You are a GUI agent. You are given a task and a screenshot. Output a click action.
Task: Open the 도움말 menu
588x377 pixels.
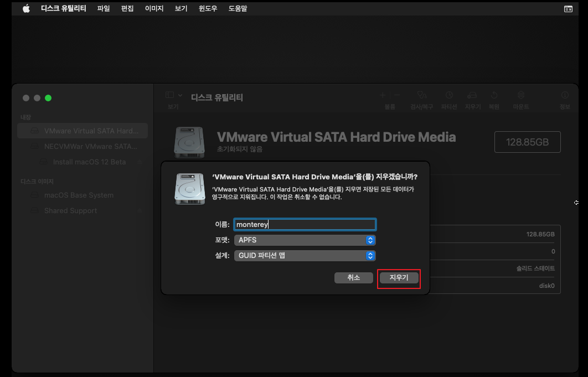tap(238, 8)
